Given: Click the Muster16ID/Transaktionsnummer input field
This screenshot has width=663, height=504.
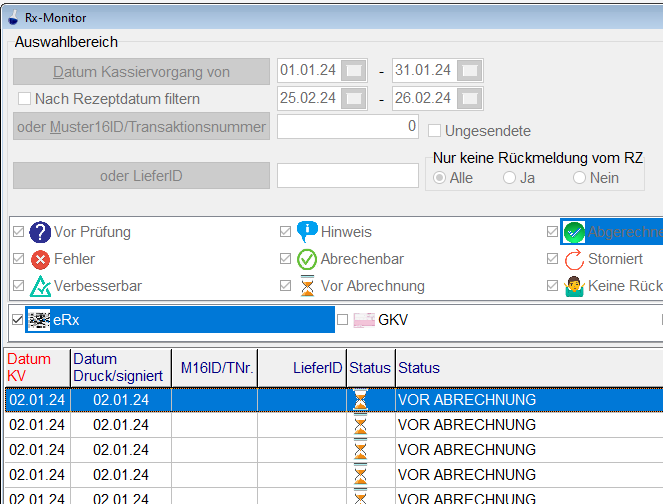Looking at the screenshot, I should pyautogui.click(x=347, y=127).
